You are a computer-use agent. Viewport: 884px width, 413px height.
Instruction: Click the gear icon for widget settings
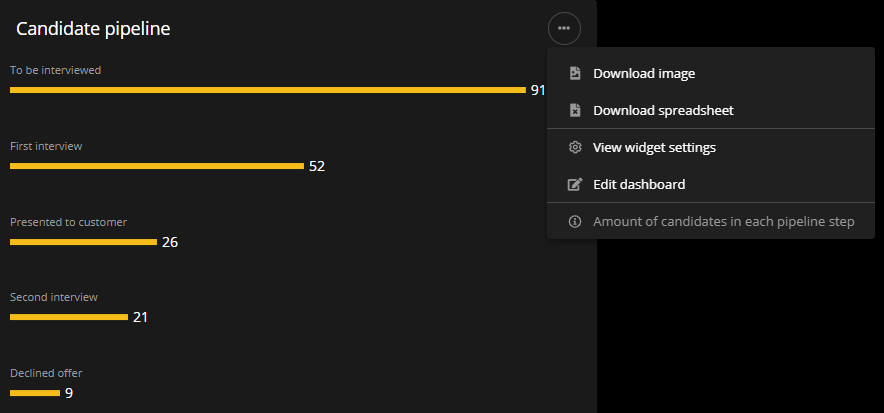click(575, 147)
